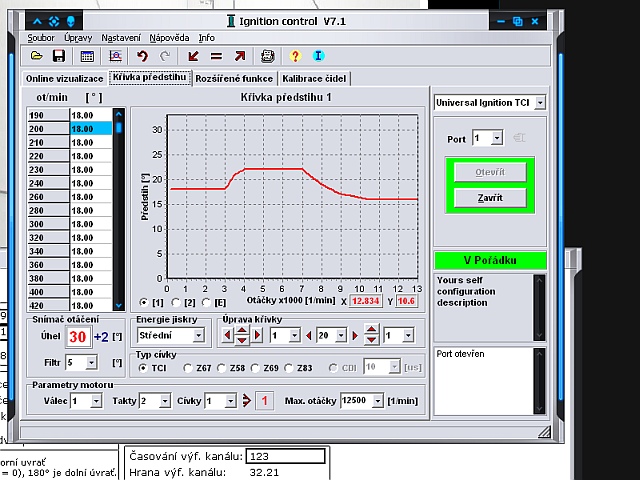Open the Takty dropdown
Viewport: 640px width, 480px height.
[x=165, y=401]
